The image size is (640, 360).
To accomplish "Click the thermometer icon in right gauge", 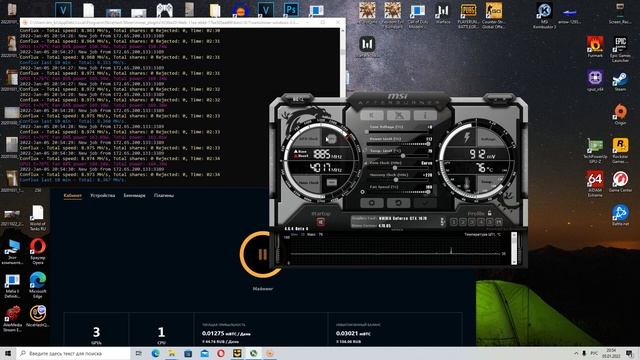I will [x=467, y=182].
